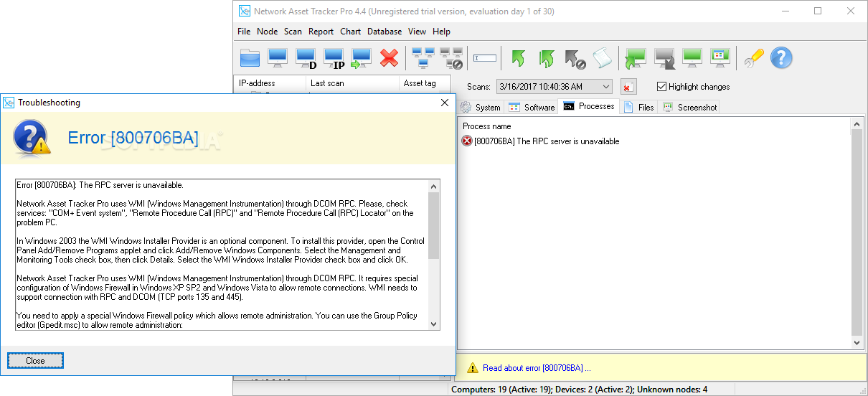Click the three blue networked monitors icon

click(x=423, y=58)
